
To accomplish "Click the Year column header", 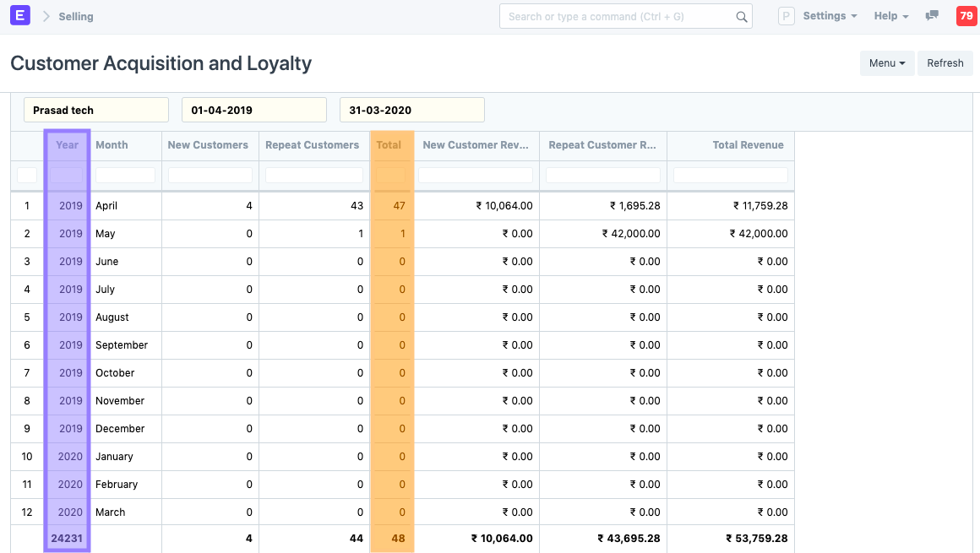I will point(67,145).
